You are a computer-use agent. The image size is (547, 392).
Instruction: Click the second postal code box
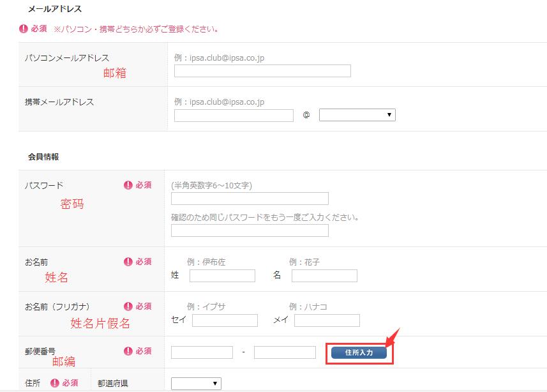(285, 352)
